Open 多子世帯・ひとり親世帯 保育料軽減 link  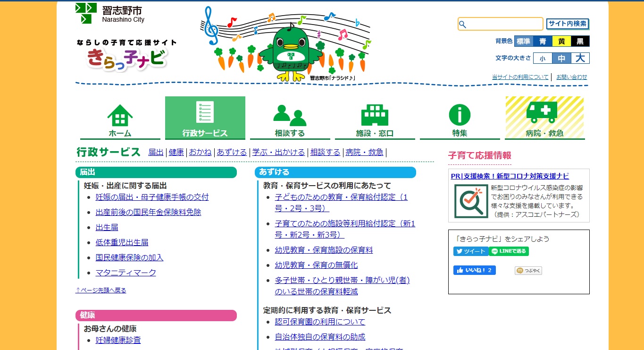tap(342, 286)
